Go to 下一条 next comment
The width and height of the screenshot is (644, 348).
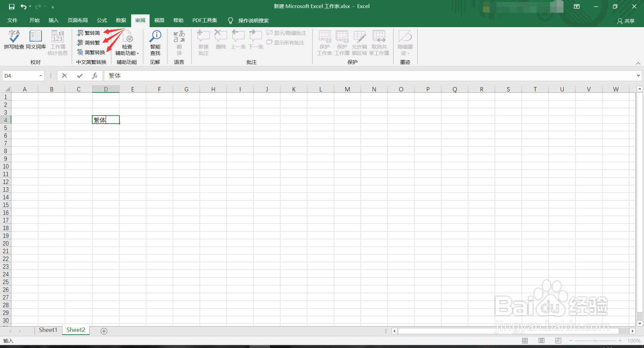(256, 40)
